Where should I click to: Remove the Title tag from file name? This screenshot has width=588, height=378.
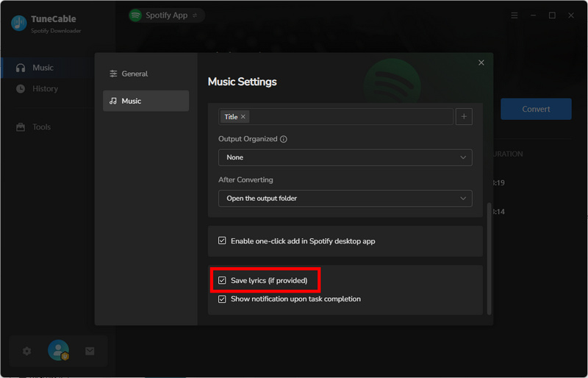point(243,117)
